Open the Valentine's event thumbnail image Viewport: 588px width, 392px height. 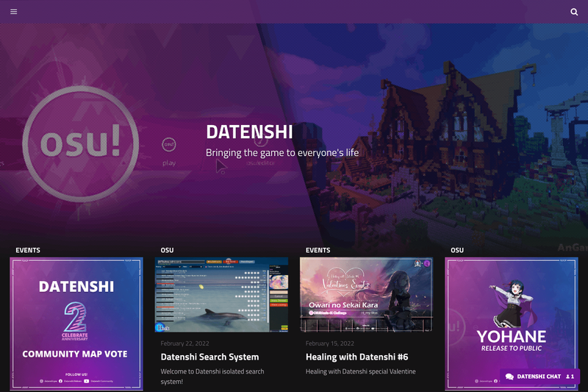[x=366, y=294]
